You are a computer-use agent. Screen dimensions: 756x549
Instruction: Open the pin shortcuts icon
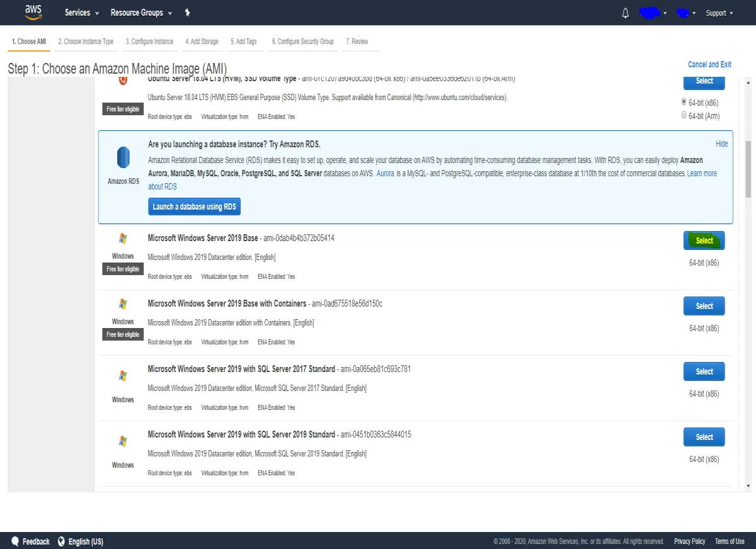(187, 13)
